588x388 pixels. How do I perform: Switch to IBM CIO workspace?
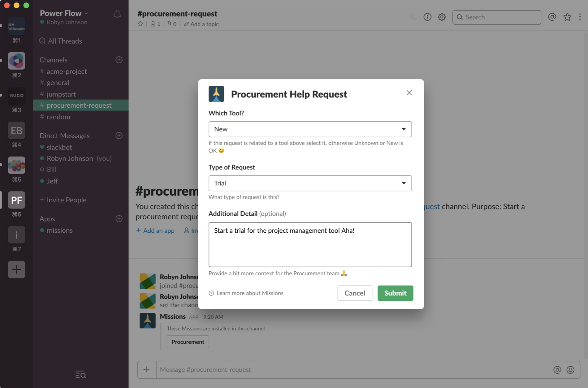(16, 96)
